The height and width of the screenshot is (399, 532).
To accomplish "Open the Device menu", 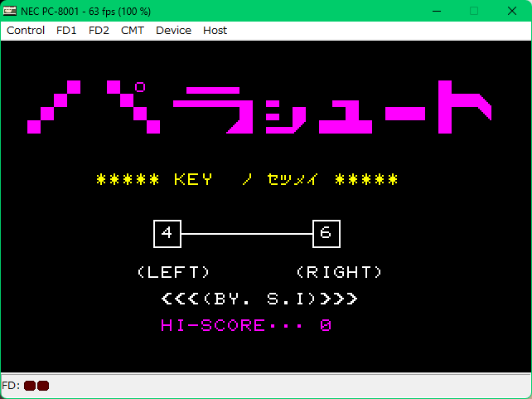I will tap(173, 31).
